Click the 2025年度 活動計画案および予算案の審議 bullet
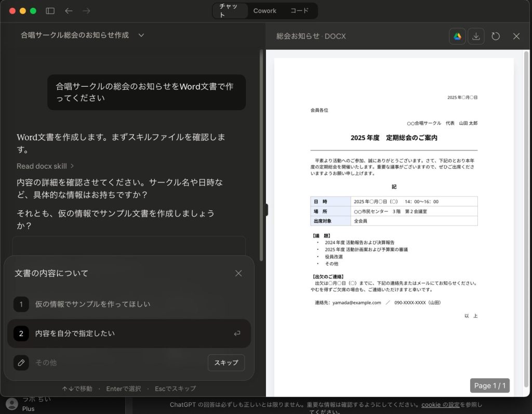 366,249
